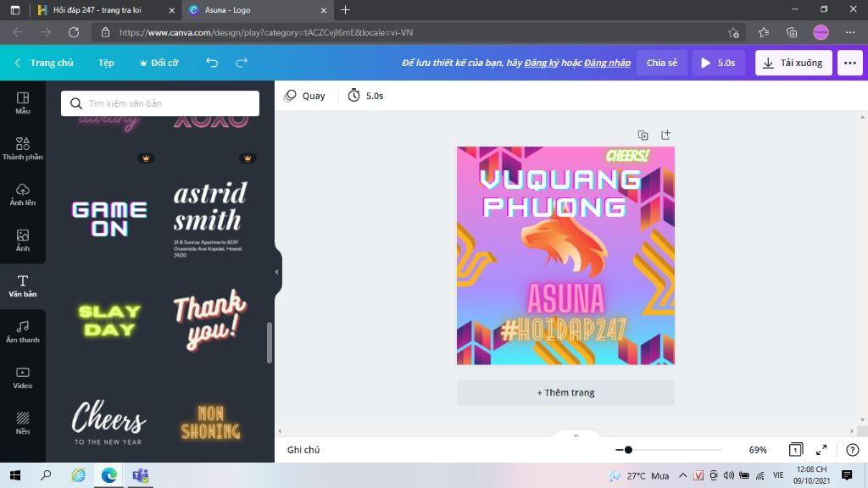Open the Thành phần elements panel
This screenshot has height=488, width=868.
pyautogui.click(x=23, y=149)
